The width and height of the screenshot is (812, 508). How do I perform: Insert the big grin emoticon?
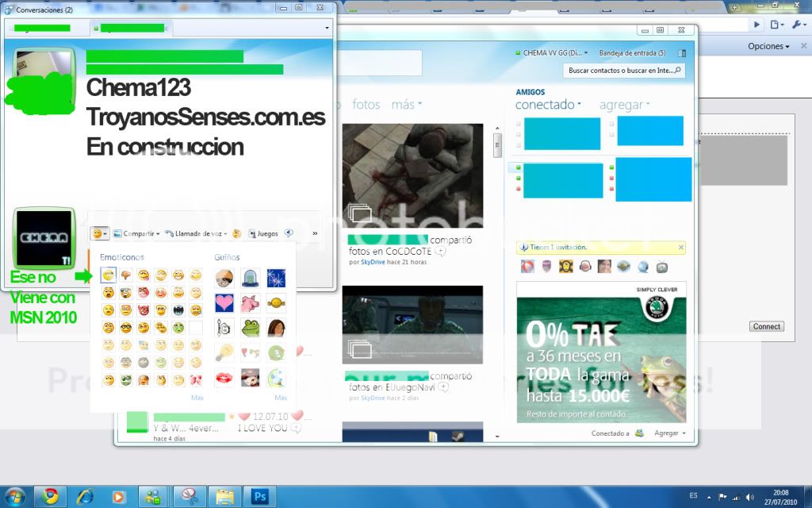click(178, 275)
